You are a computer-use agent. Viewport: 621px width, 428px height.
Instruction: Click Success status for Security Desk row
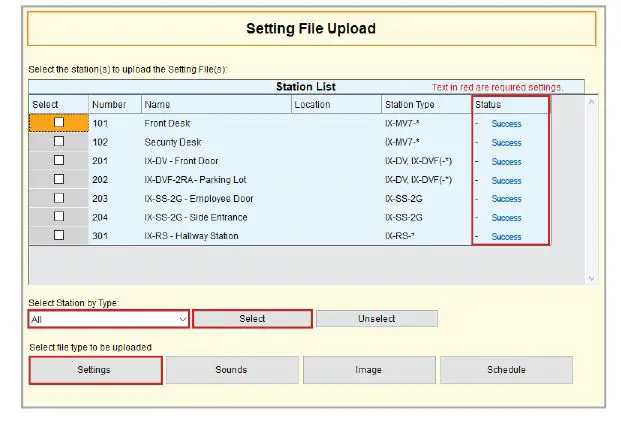506,143
